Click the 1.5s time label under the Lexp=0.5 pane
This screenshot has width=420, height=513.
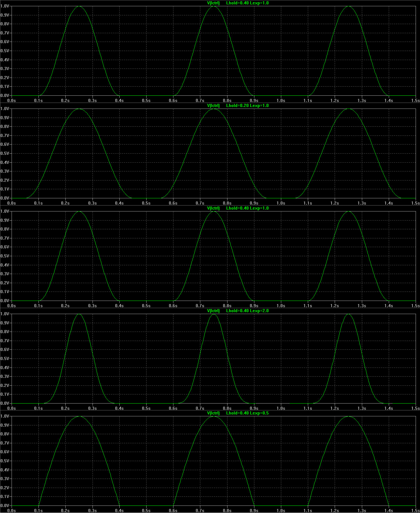[416, 510]
